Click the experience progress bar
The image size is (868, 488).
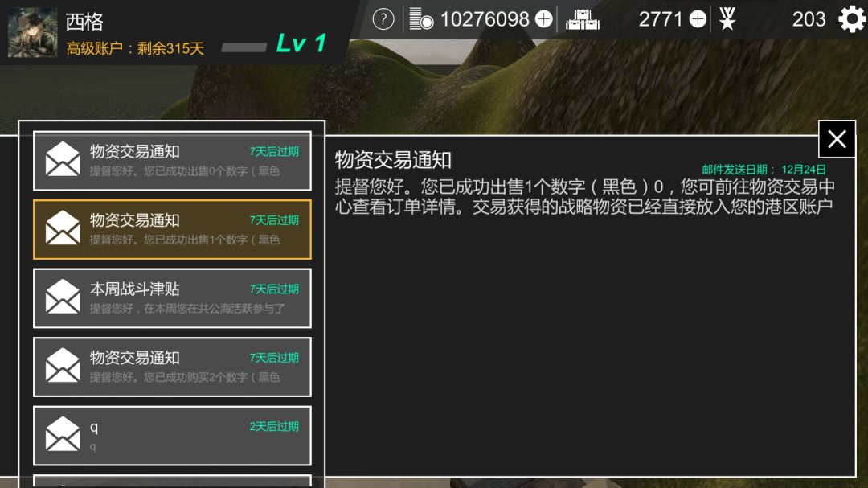pyautogui.click(x=244, y=47)
